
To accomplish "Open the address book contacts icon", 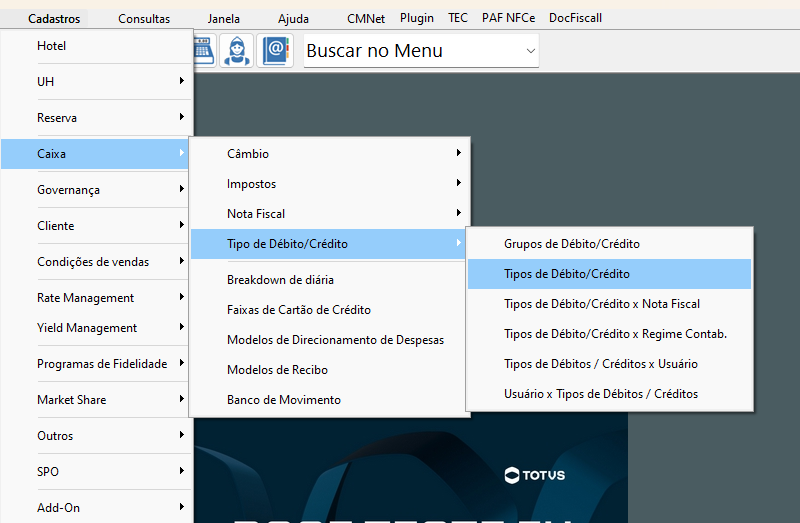I will [276, 50].
